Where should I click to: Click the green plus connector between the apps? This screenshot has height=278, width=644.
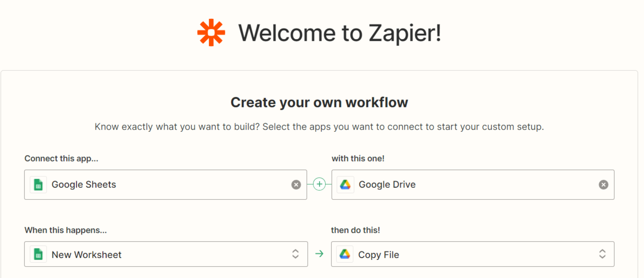point(319,184)
